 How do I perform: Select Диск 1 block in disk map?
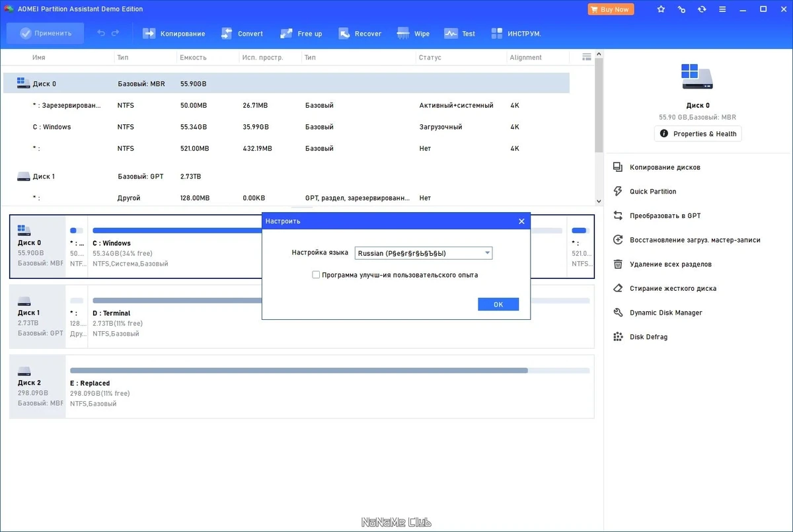point(38,317)
